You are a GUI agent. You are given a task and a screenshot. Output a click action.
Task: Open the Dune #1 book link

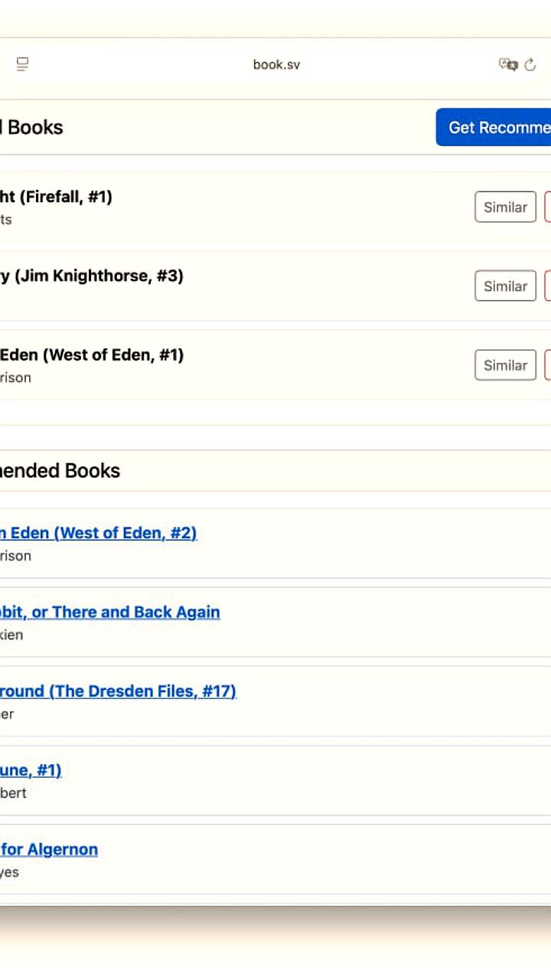(x=31, y=770)
